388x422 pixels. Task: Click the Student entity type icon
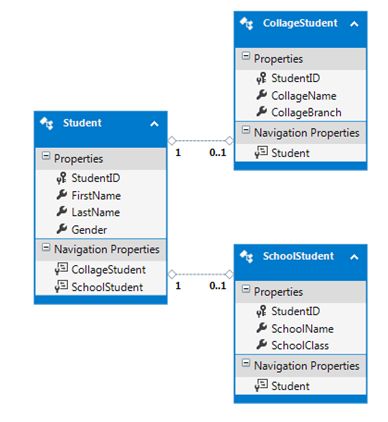(47, 123)
